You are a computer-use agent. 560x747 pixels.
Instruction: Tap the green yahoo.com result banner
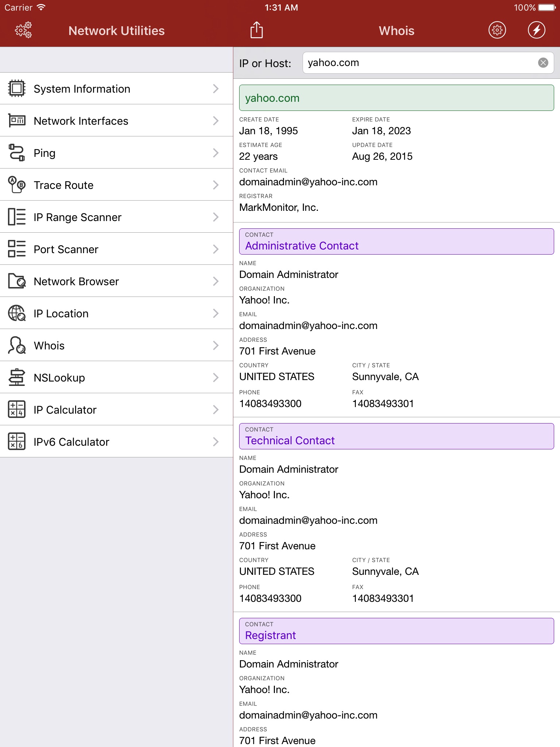396,98
